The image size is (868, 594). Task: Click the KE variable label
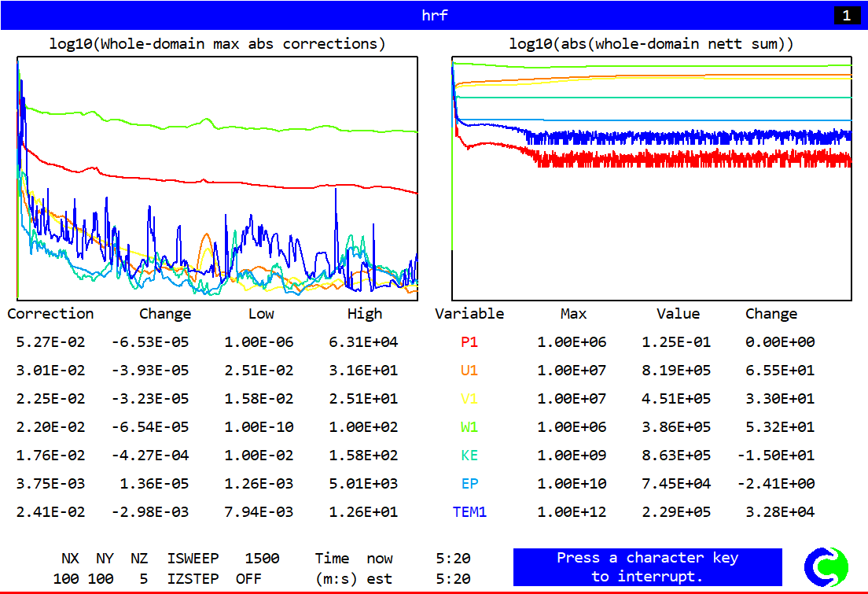click(x=469, y=456)
